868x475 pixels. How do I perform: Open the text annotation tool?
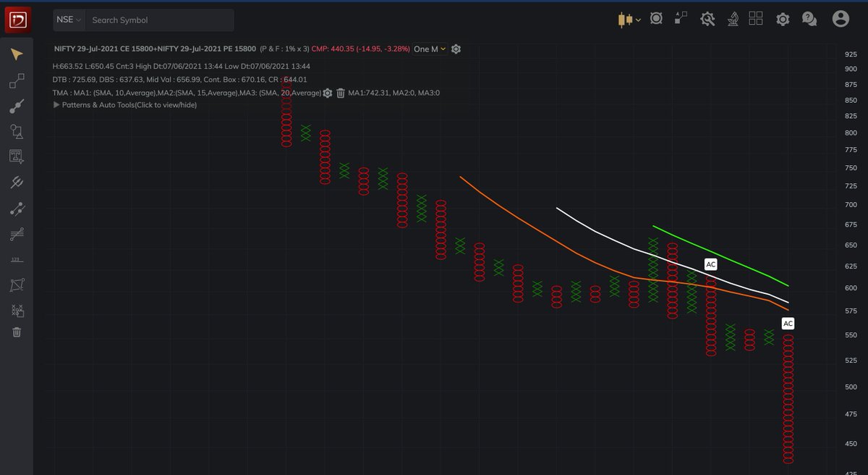[x=17, y=156]
